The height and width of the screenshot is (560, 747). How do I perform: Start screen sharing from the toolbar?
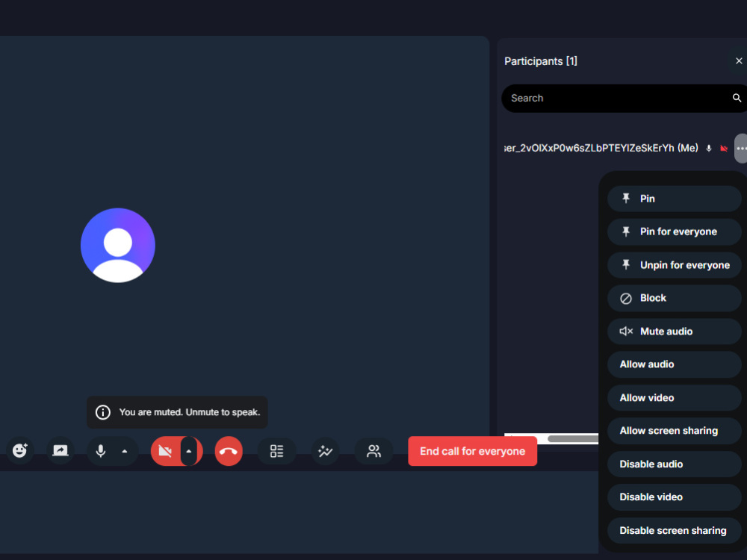pyautogui.click(x=60, y=450)
